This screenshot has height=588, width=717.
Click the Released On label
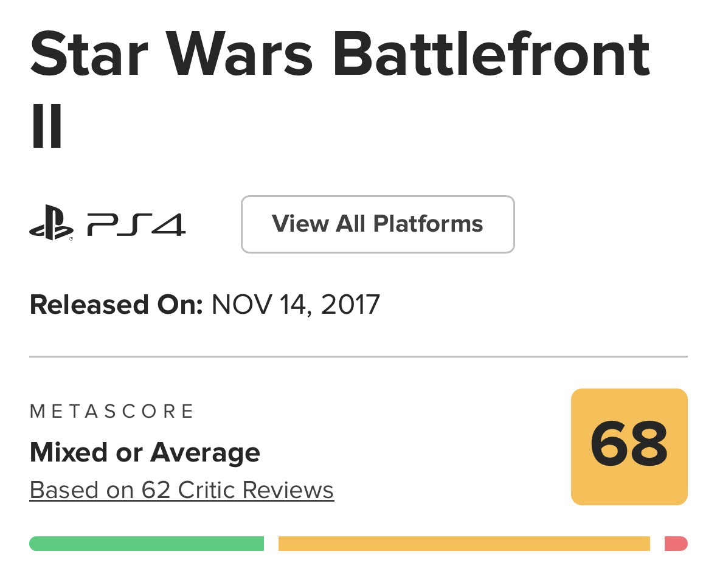pyautogui.click(x=116, y=305)
